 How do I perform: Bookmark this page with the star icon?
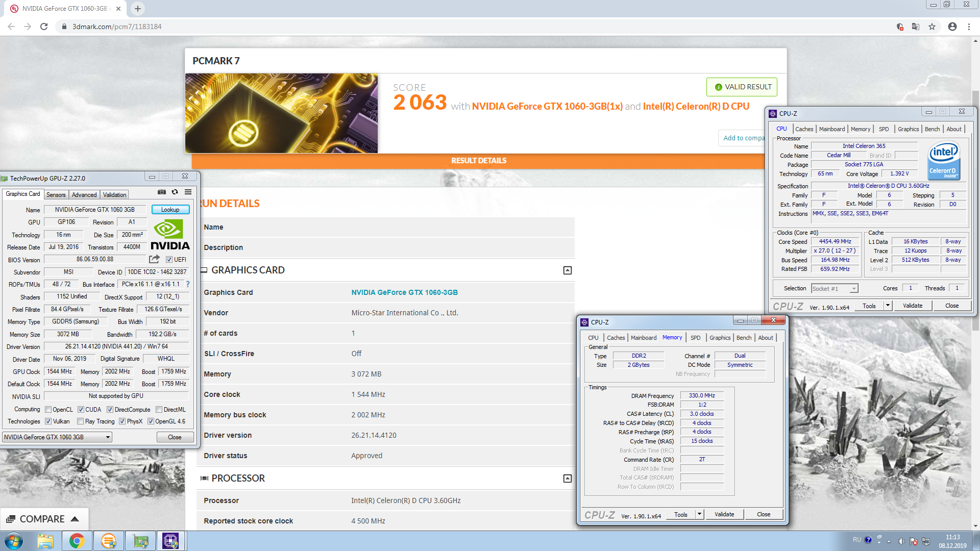[x=932, y=27]
